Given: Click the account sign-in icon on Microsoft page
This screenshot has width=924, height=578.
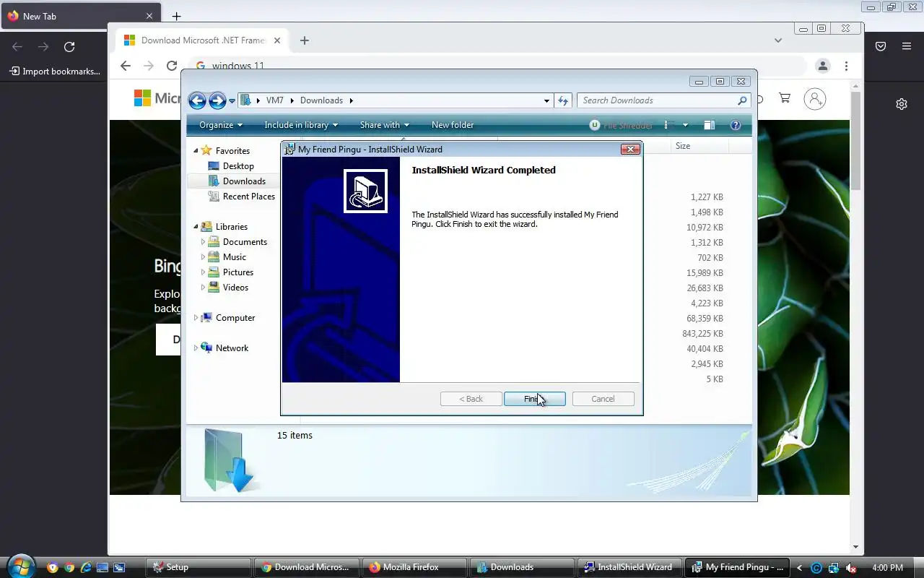Looking at the screenshot, I should click(815, 99).
